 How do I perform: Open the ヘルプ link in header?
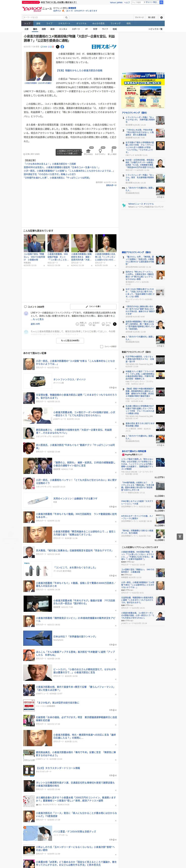coord(127,2)
